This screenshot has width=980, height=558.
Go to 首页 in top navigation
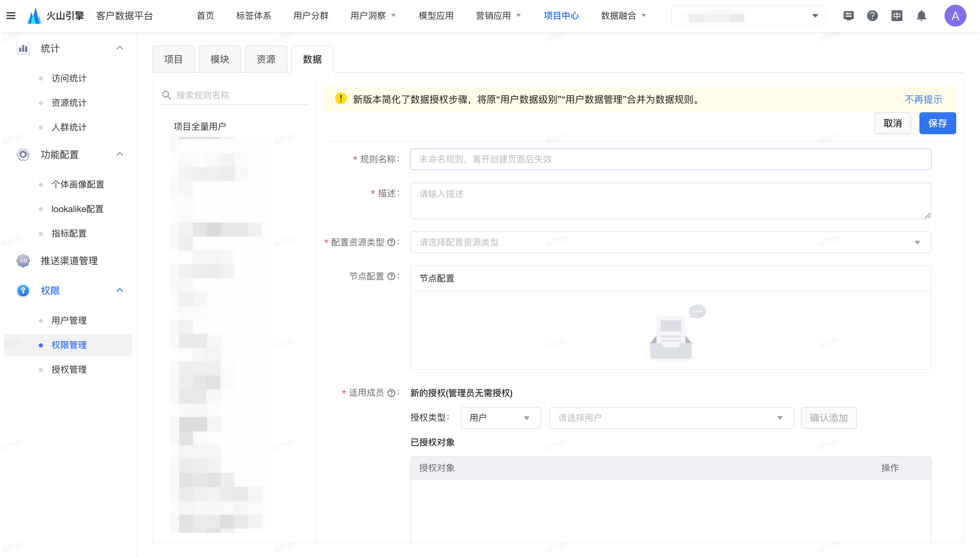click(x=206, y=16)
